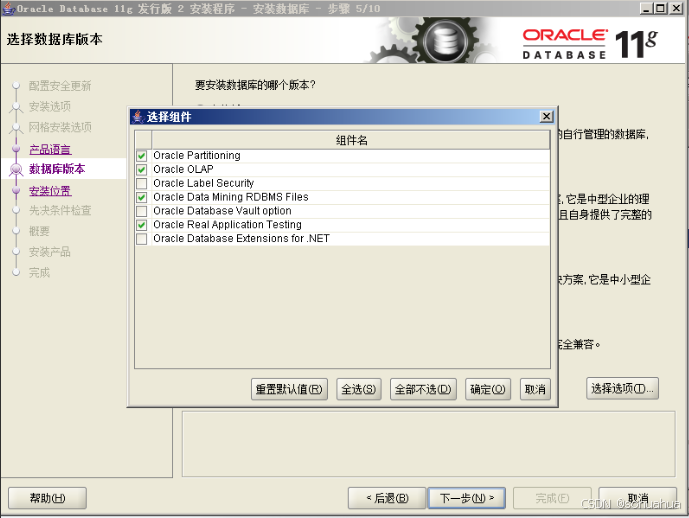
Task: Cancel the 选择组件 dialog with 取消
Action: click(535, 389)
